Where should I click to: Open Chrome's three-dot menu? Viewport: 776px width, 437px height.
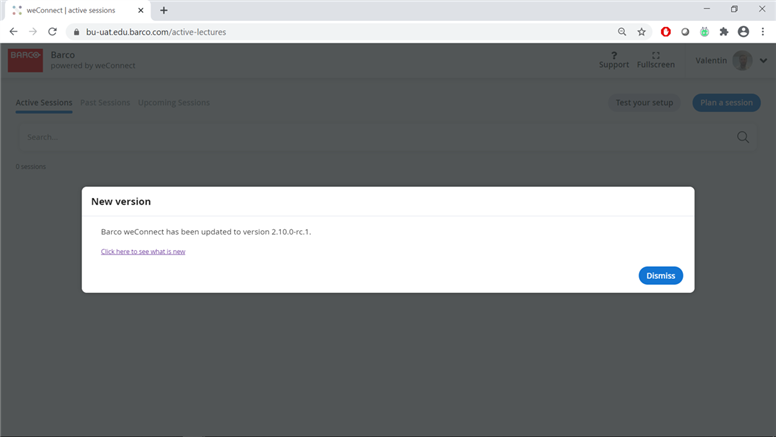click(763, 32)
